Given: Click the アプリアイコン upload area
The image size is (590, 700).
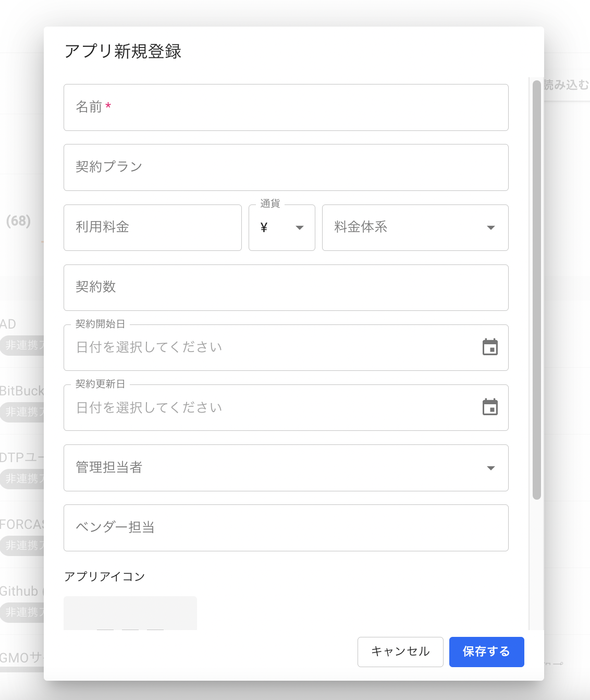Looking at the screenshot, I should 130,613.
